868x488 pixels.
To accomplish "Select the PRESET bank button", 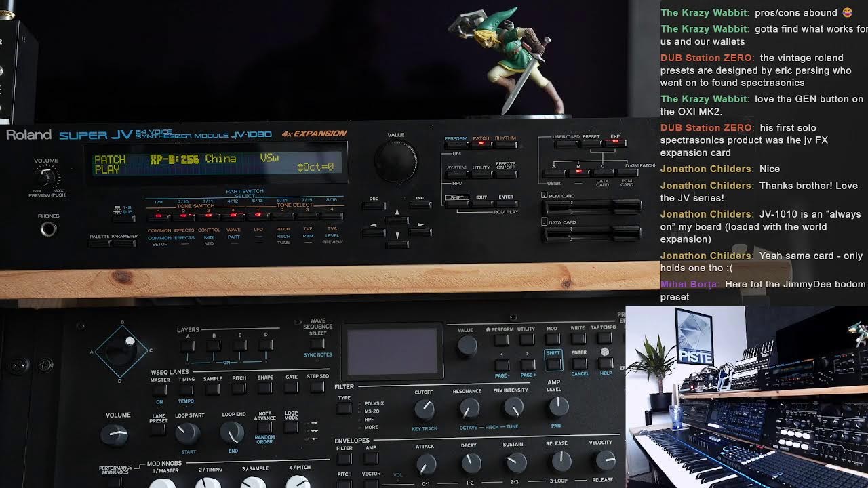I will click(591, 144).
